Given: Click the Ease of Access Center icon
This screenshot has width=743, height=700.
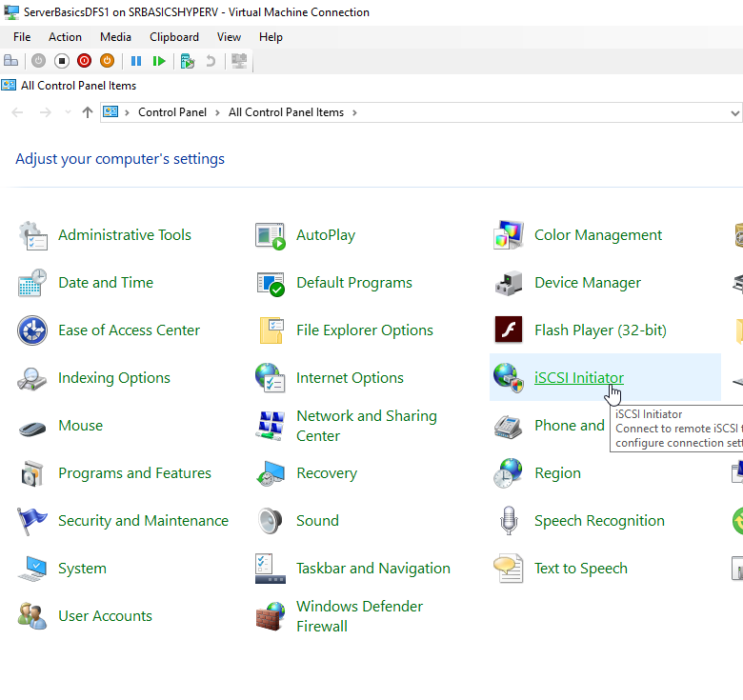Looking at the screenshot, I should [32, 330].
